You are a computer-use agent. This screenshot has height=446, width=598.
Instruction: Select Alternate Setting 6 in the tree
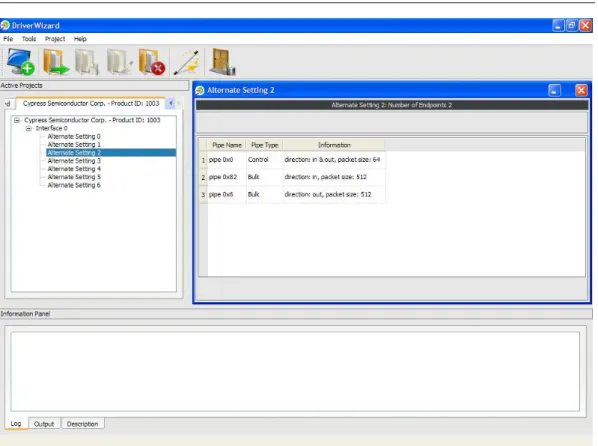(74, 185)
